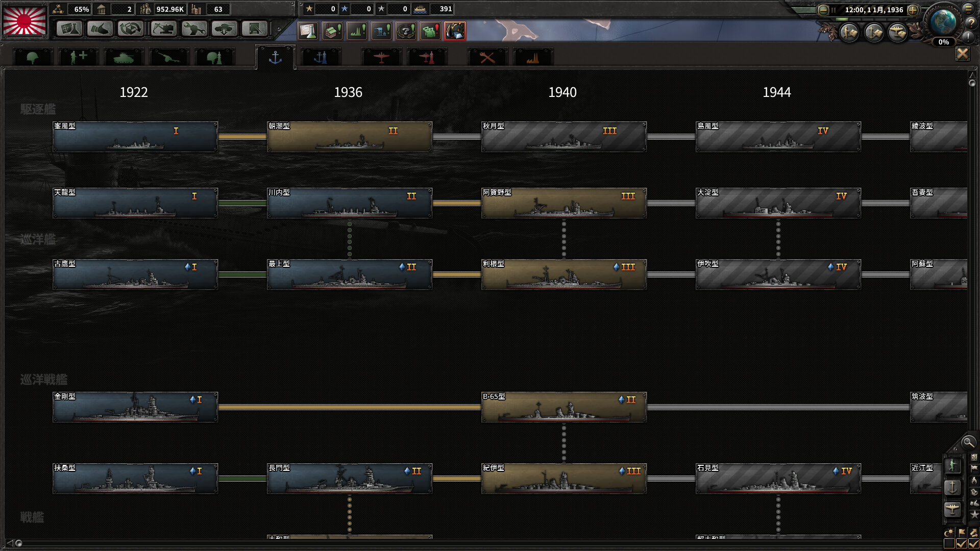Increase game speed with plus button

point(913,10)
